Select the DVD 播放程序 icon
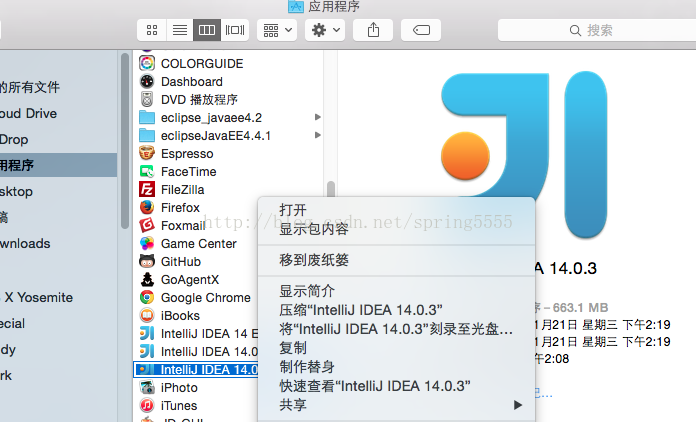Image resolution: width=696 pixels, height=422 pixels. [x=147, y=99]
